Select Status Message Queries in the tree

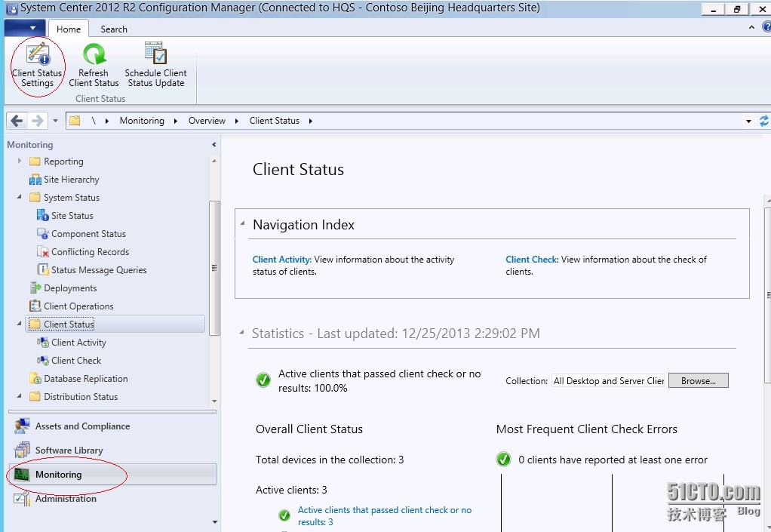coord(99,269)
